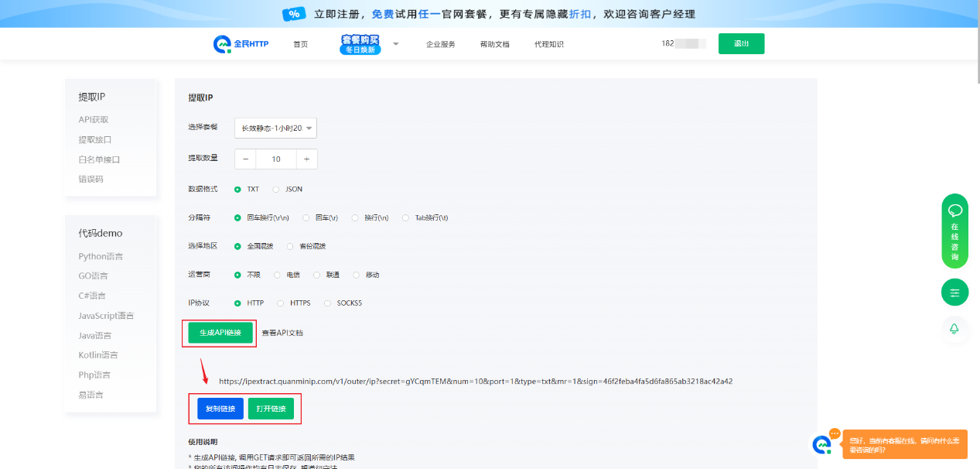
Task: Expand the arrow next to 套餐购买
Action: tap(395, 44)
